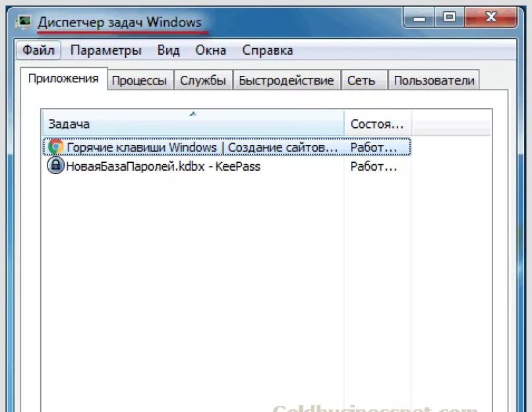Select the Горячие клавиши Windows task row
The image size is (532, 412).
click(x=227, y=147)
